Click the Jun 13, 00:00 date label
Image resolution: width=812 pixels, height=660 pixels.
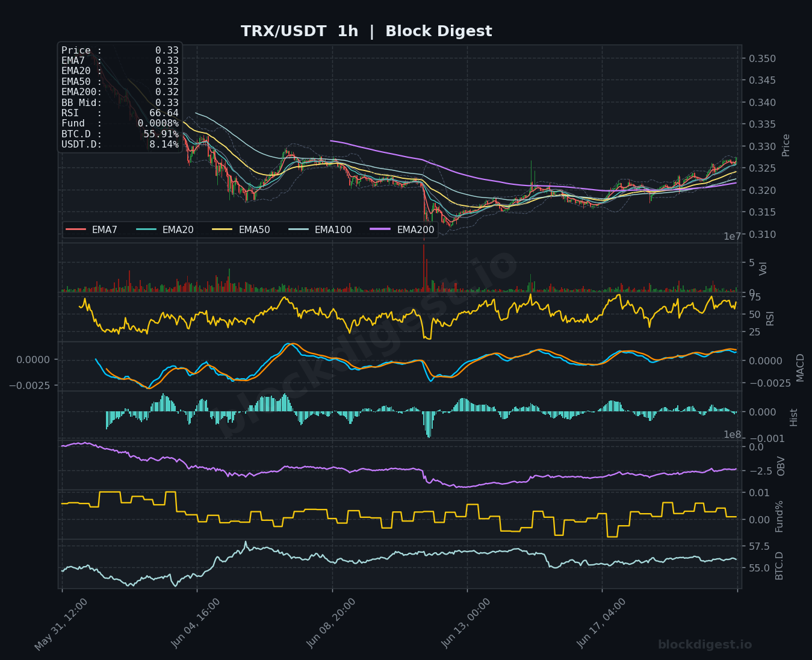coord(466,623)
